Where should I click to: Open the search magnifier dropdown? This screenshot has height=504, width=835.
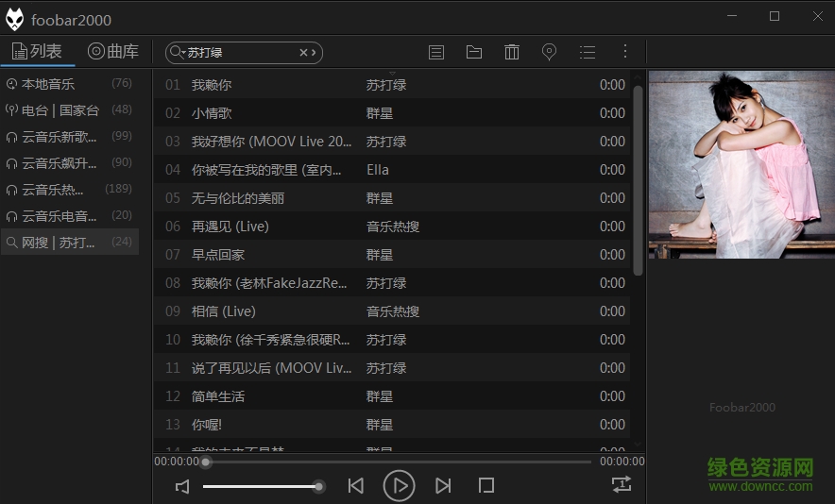(177, 52)
